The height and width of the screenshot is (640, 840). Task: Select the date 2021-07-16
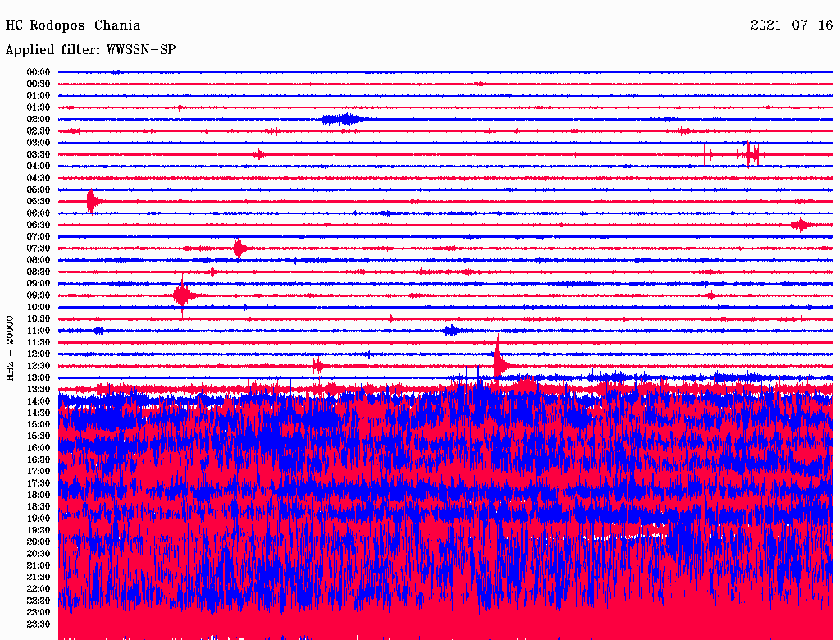pos(792,25)
